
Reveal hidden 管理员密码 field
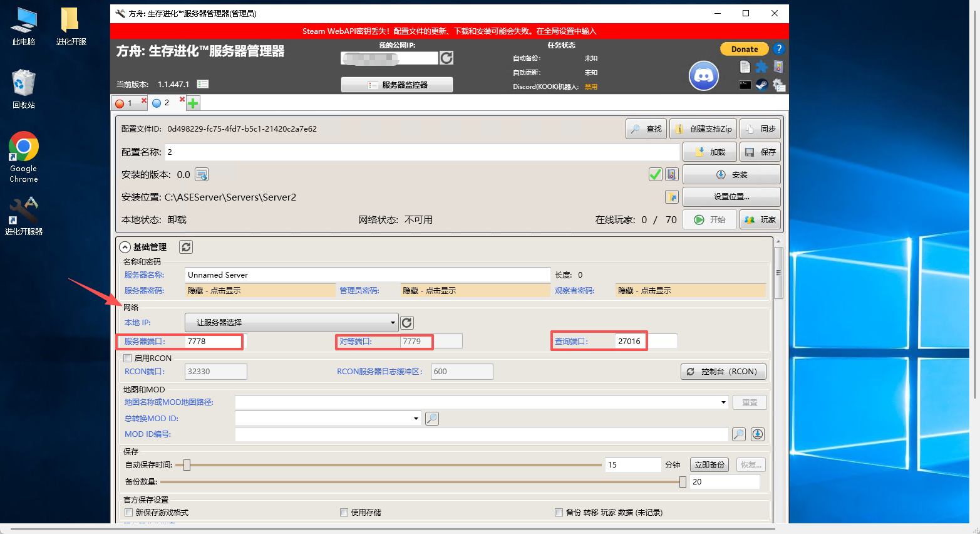pyautogui.click(x=476, y=290)
